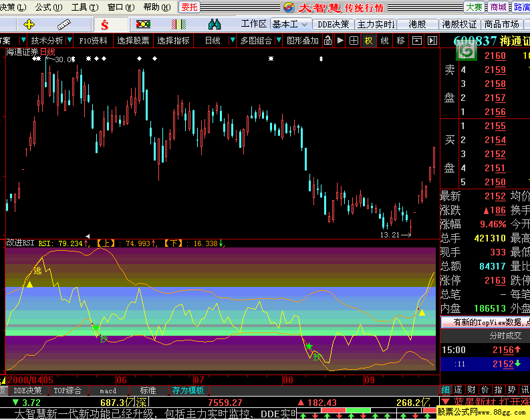
Task: Click the green star 抄 signal near August
Action: coord(309,346)
